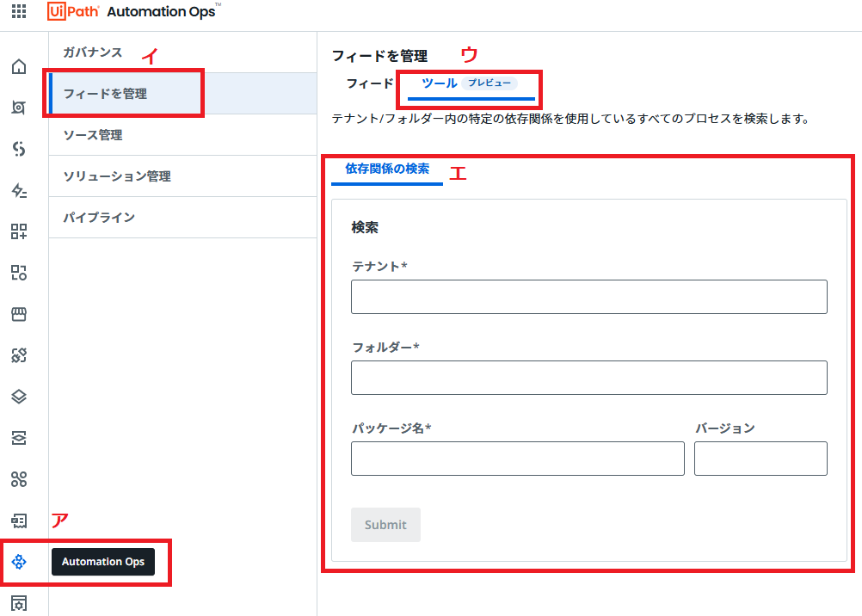Click the テナント input field
Screen dimensions: 862x616
click(x=588, y=297)
